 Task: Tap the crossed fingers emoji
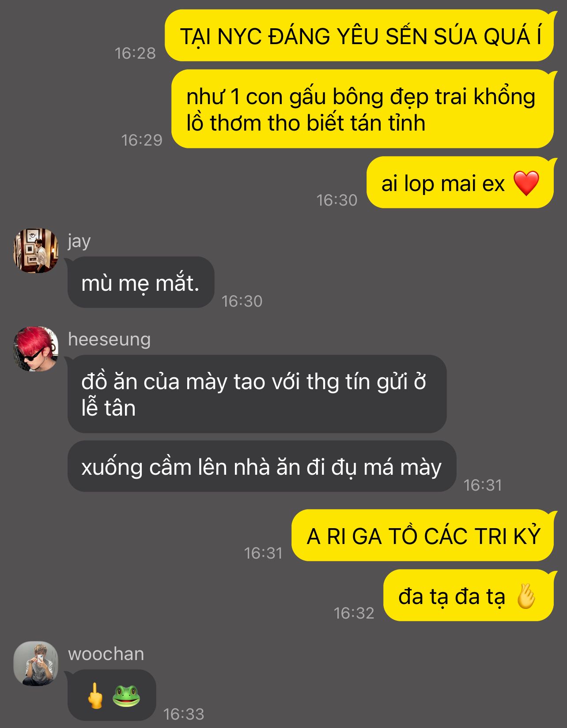click(525, 597)
